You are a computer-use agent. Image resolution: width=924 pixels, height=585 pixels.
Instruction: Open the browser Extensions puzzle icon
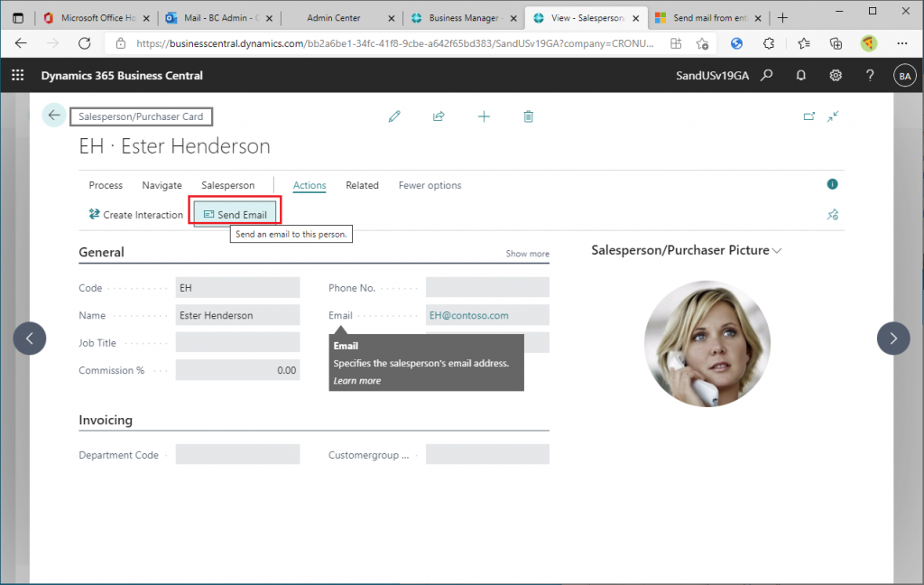point(769,43)
